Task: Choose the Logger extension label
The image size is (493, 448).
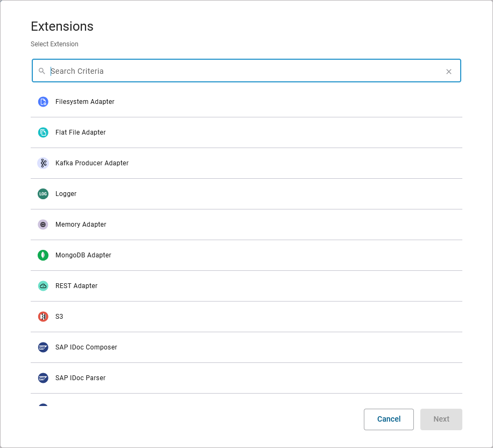Action: pos(66,194)
